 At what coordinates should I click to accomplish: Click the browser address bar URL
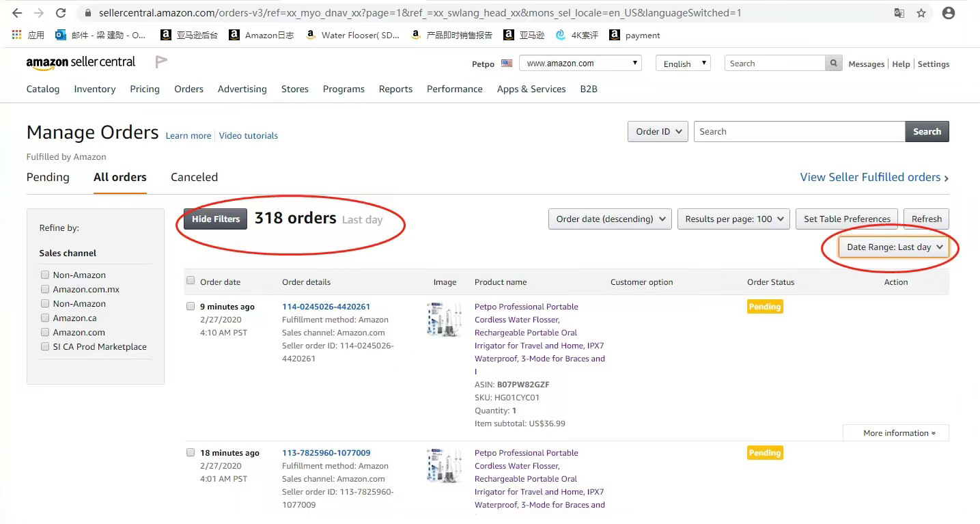click(420, 13)
